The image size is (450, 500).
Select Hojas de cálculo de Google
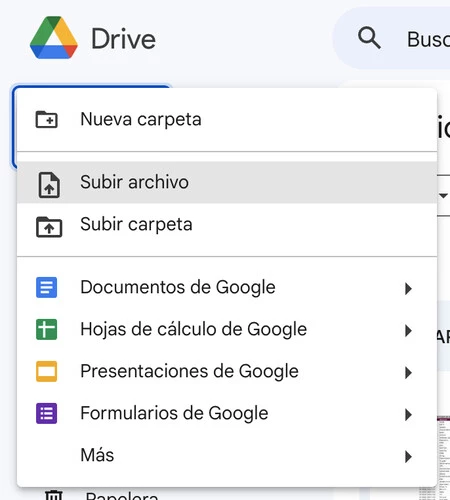[227, 329]
